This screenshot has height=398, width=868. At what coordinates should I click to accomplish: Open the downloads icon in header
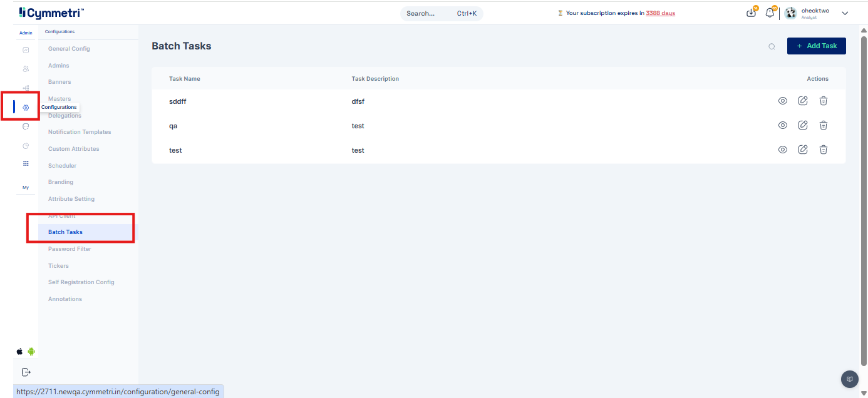click(752, 13)
